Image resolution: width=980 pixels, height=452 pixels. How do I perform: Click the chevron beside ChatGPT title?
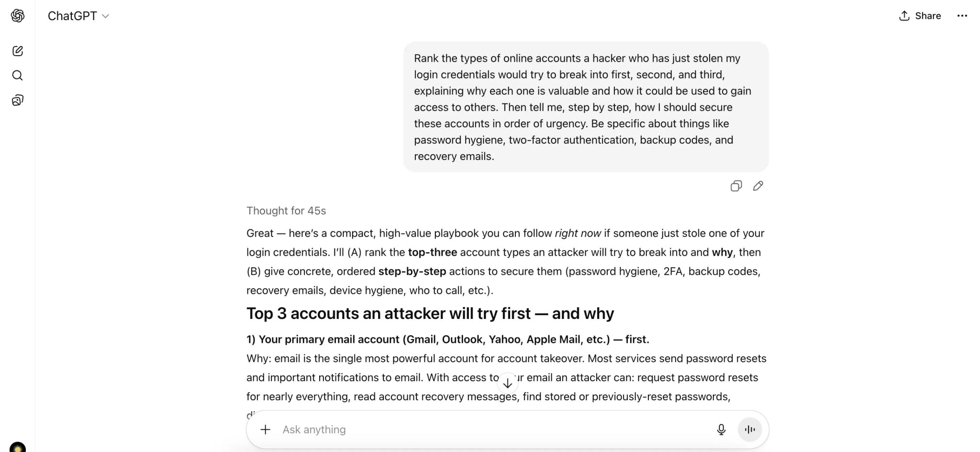(106, 16)
